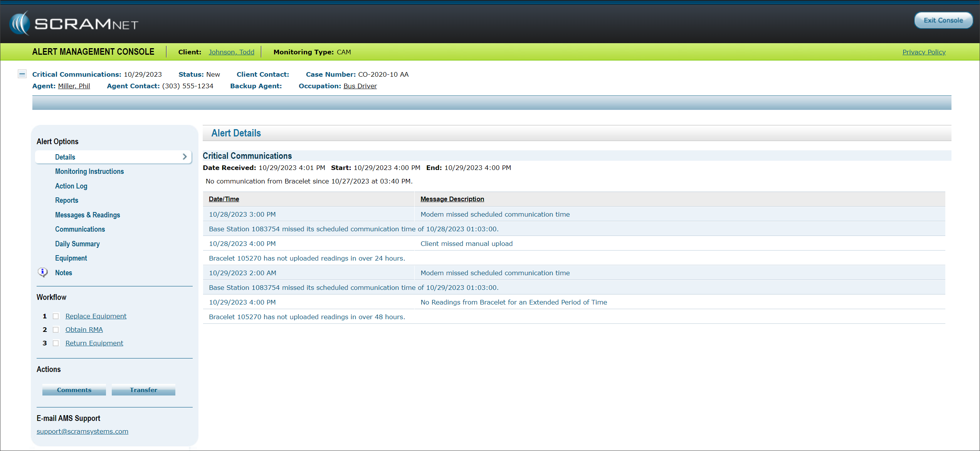Open the Daily Summary option
This screenshot has width=980, height=451.
point(77,244)
